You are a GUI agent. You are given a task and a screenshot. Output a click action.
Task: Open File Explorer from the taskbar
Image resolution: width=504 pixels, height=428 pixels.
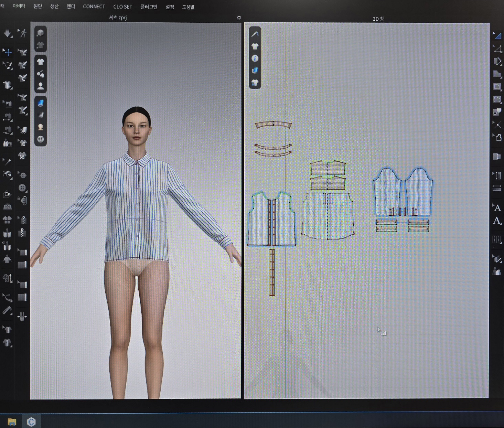12,421
